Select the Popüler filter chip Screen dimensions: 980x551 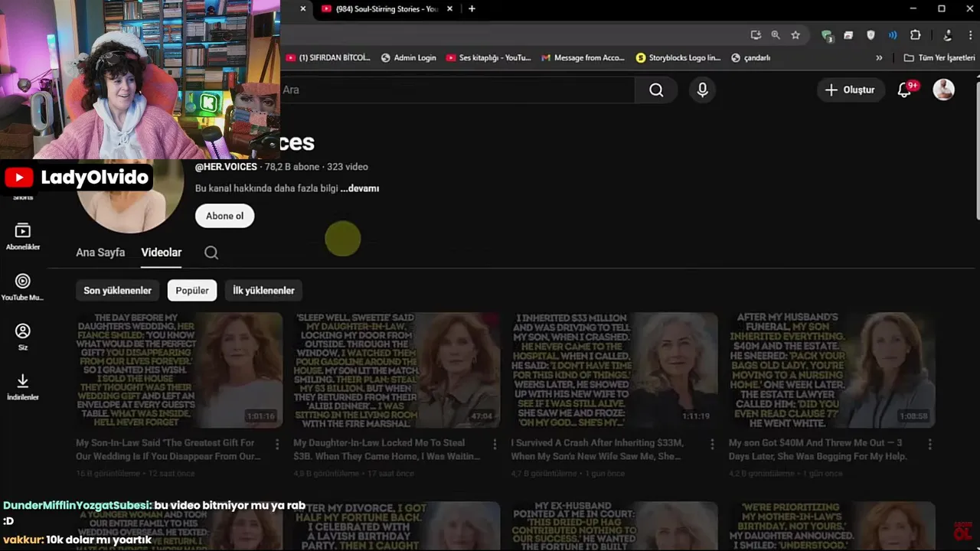(x=192, y=291)
